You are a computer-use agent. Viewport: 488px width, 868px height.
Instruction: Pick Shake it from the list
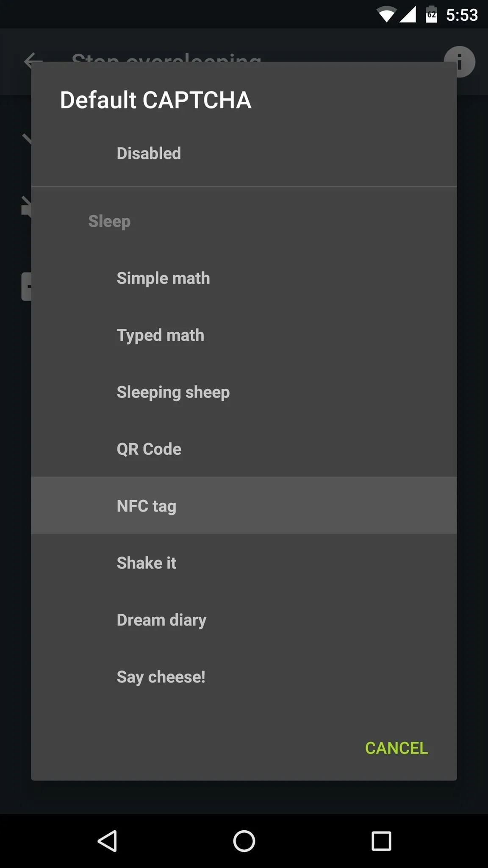click(x=244, y=563)
